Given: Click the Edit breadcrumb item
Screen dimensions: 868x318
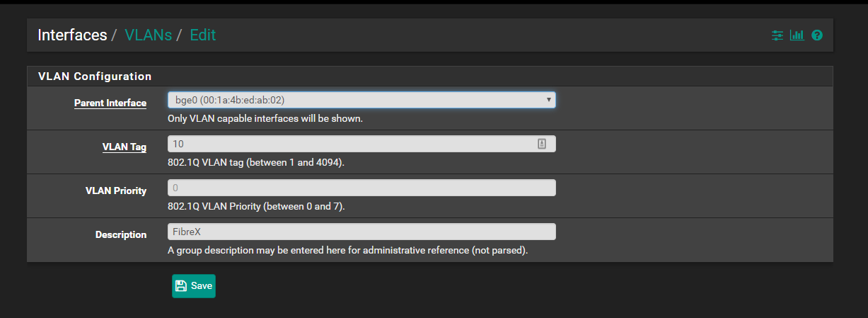Looking at the screenshot, I should [x=203, y=35].
